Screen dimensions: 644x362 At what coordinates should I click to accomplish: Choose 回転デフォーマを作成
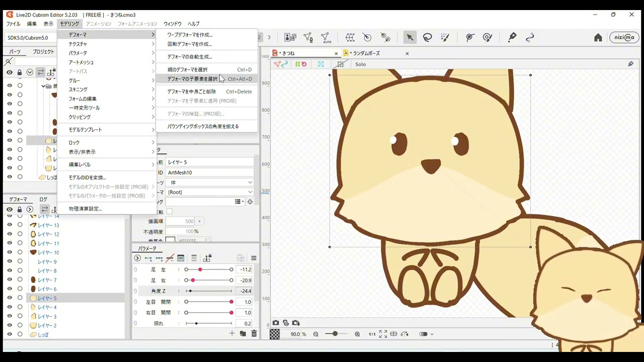(206, 44)
